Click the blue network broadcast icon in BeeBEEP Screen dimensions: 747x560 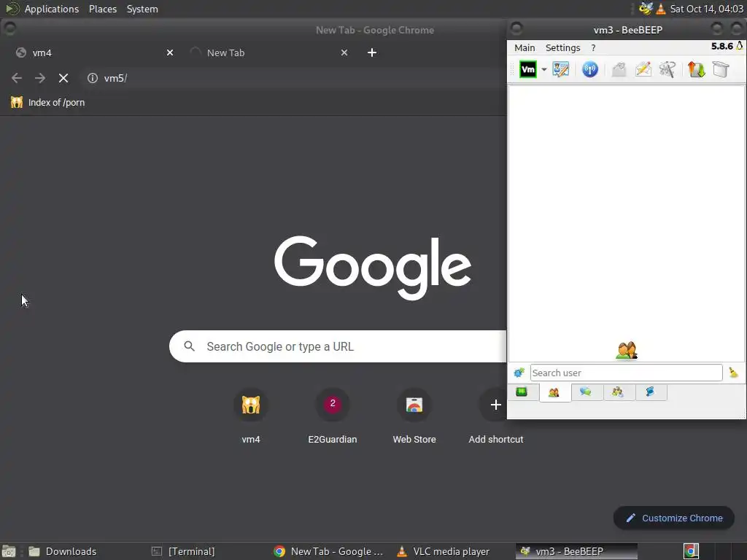589,69
